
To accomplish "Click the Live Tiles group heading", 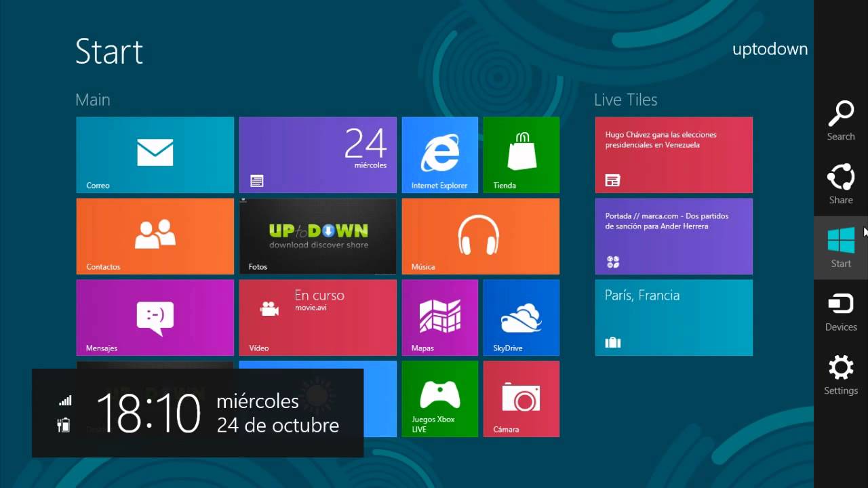I will point(625,100).
